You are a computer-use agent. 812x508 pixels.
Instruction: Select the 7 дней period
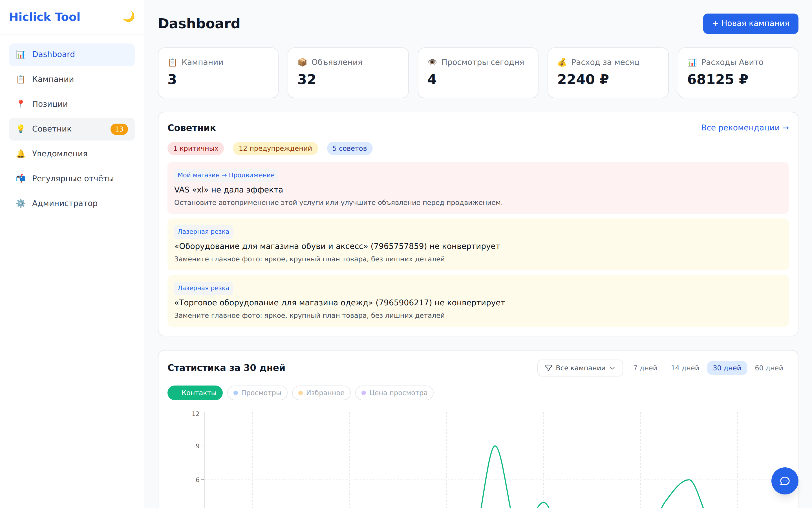pyautogui.click(x=645, y=368)
